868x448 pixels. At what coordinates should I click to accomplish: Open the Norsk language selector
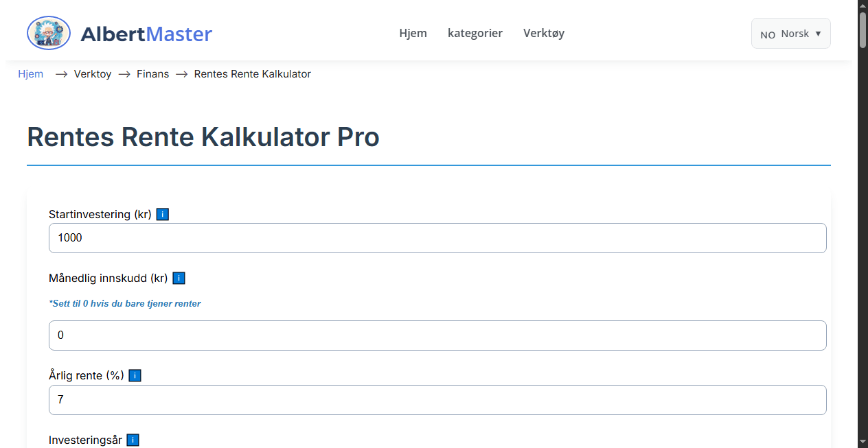(790, 32)
